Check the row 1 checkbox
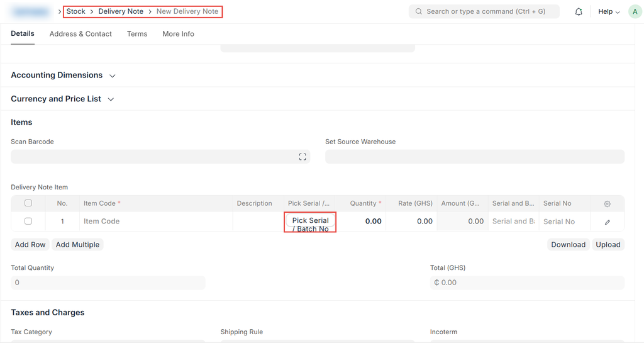644x343 pixels. click(x=28, y=222)
